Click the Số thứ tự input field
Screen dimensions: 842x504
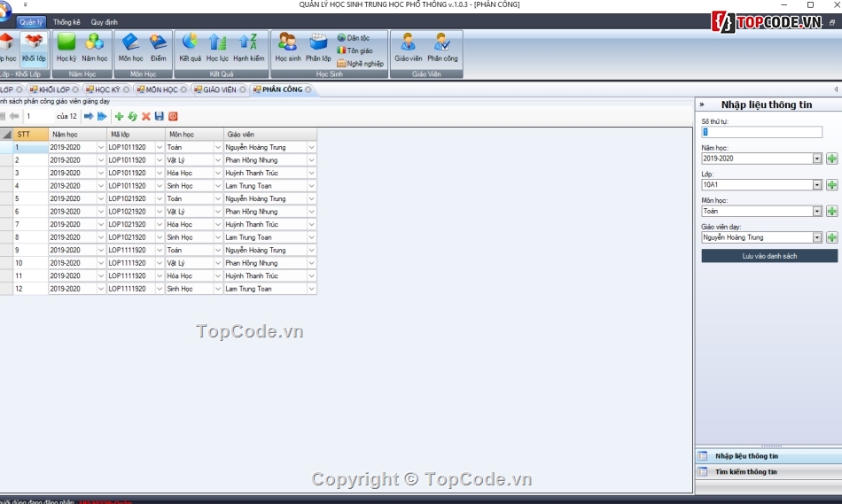(762, 133)
